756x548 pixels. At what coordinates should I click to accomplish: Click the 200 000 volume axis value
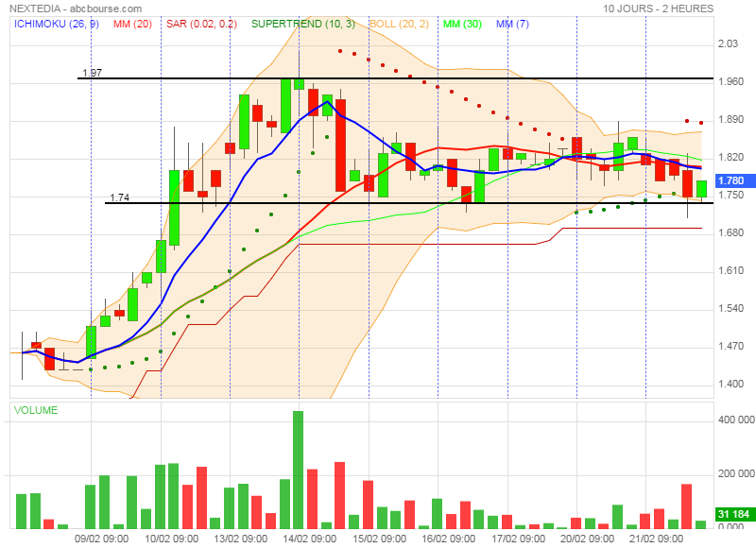(736, 473)
